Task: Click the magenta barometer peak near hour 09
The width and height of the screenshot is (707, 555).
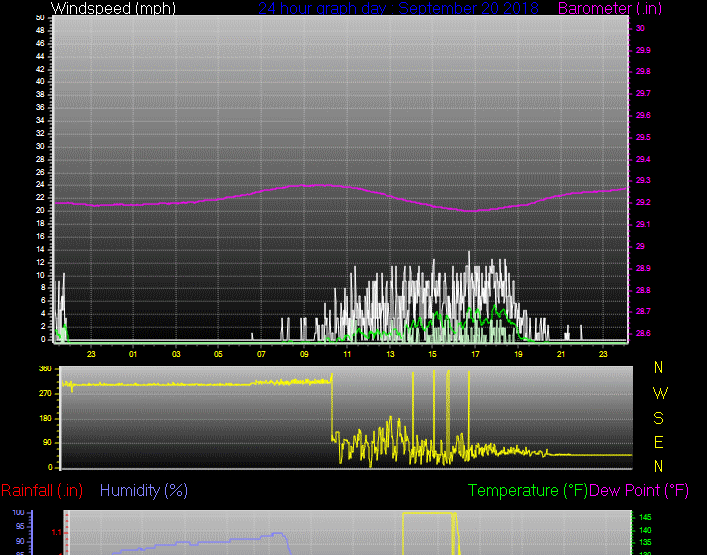Action: (316, 185)
